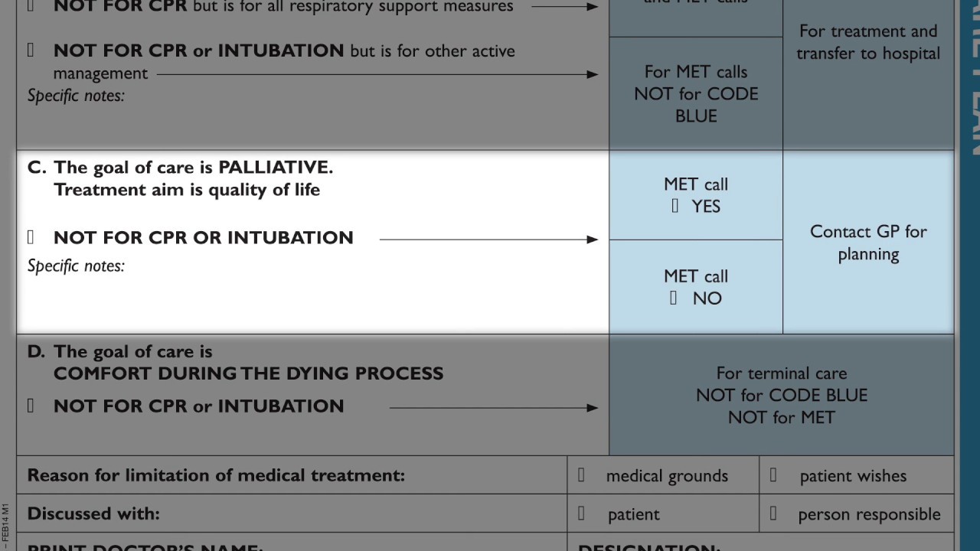Tick the MET call NO checkbox
This screenshot has height=551, width=980.
tap(674, 298)
